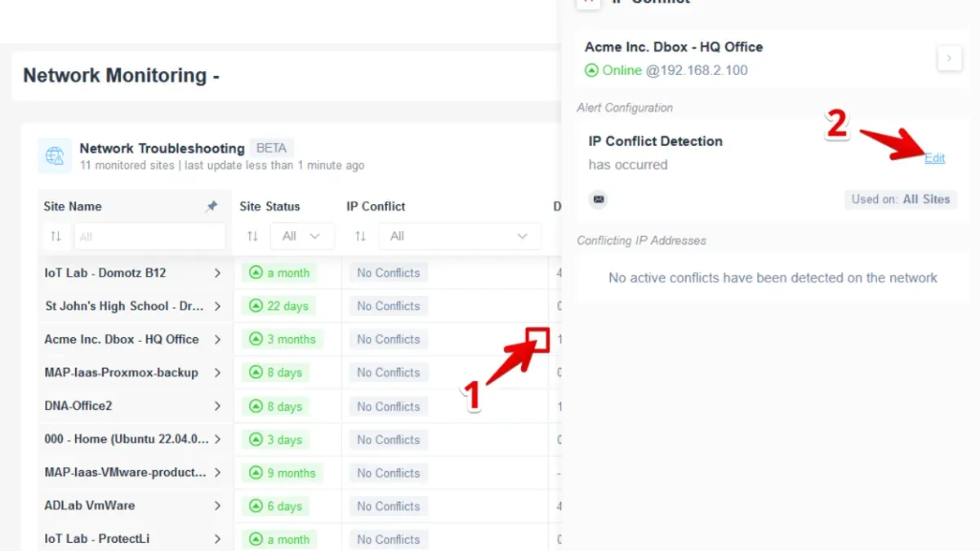Click the email notification icon in alert card
The height and width of the screenshot is (551, 980).
tap(599, 199)
